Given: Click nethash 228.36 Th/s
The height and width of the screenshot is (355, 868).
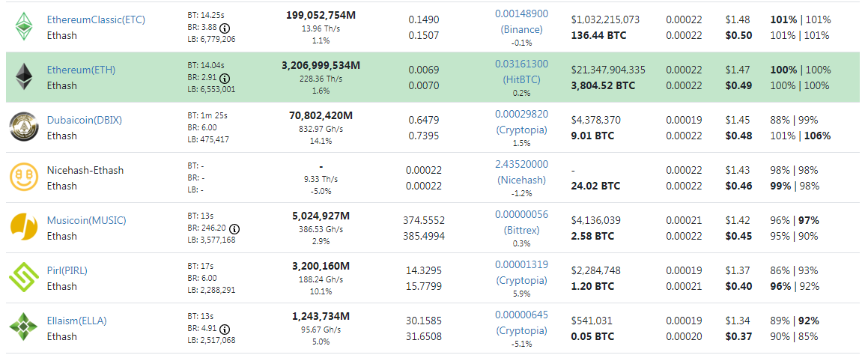Looking at the screenshot, I should tap(321, 79).
